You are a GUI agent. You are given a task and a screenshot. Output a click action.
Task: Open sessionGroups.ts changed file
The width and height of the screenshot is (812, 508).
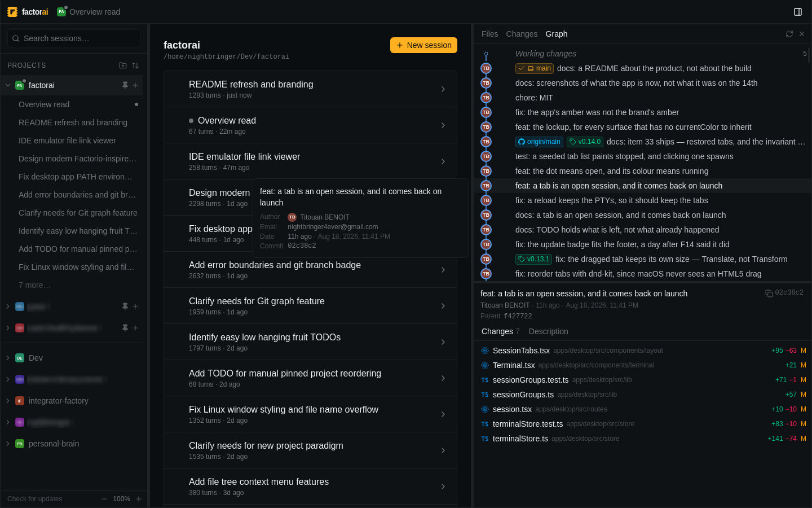coord(642,395)
